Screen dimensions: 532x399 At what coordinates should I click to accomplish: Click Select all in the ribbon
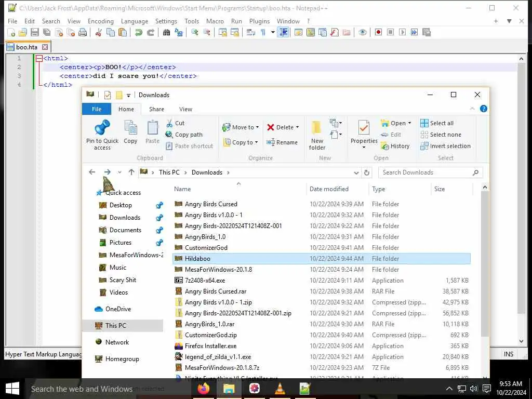pos(436,123)
